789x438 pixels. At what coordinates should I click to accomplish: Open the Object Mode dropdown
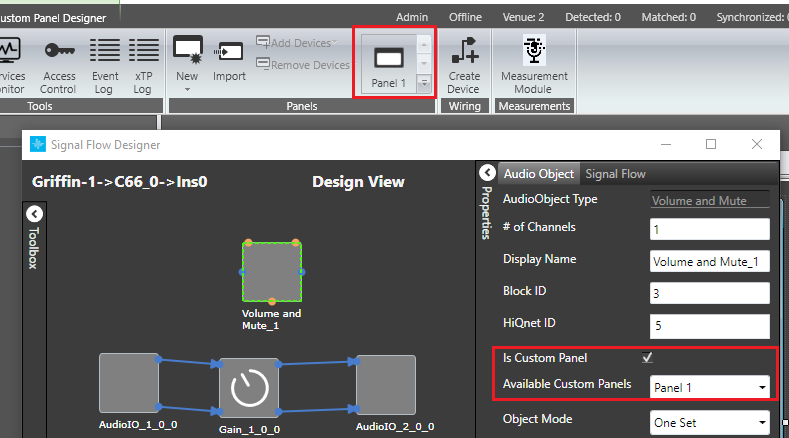coord(709,423)
